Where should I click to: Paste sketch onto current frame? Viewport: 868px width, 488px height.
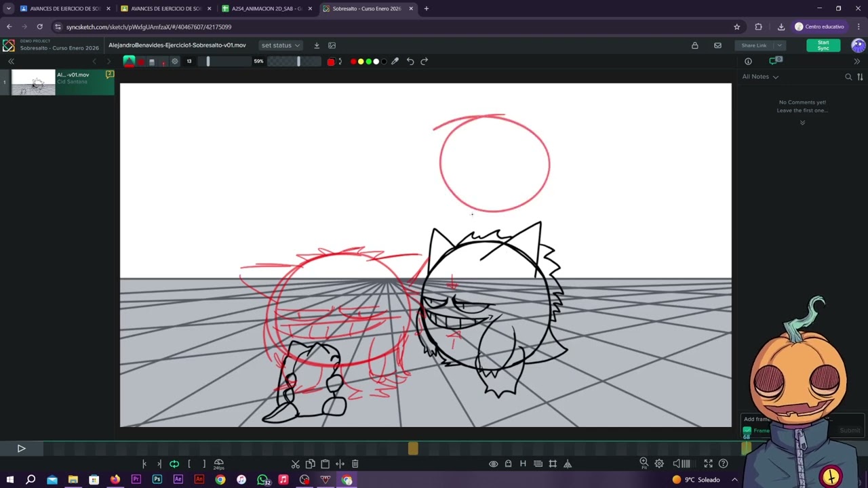(x=325, y=464)
